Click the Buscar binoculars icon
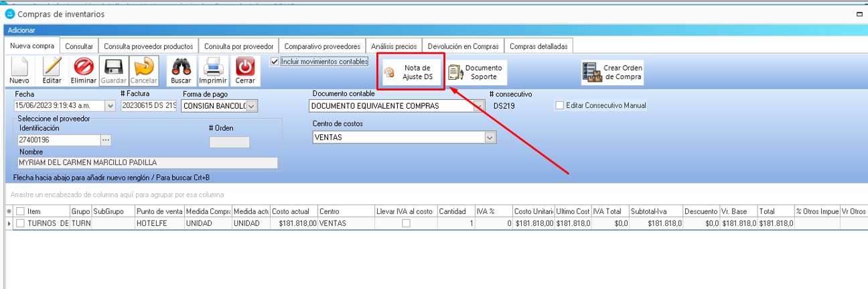The height and width of the screenshot is (289, 868). pos(181,67)
